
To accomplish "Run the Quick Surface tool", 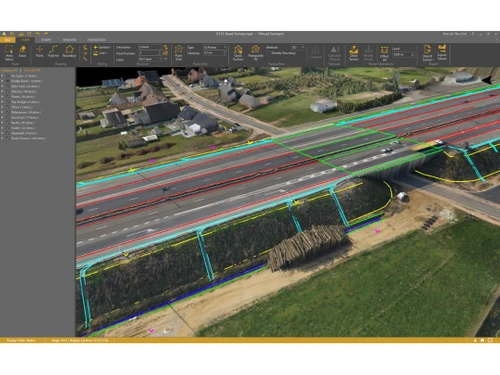I will [238, 53].
